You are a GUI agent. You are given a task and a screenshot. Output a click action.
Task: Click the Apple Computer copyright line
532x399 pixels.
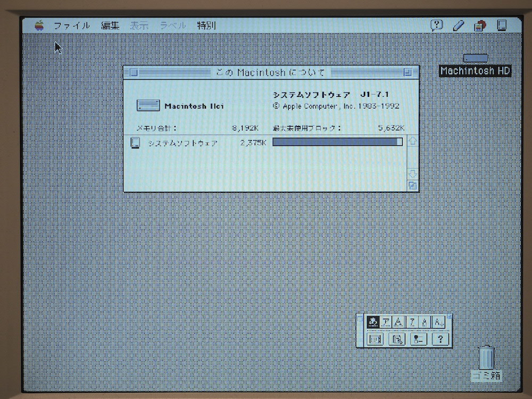[x=336, y=106]
